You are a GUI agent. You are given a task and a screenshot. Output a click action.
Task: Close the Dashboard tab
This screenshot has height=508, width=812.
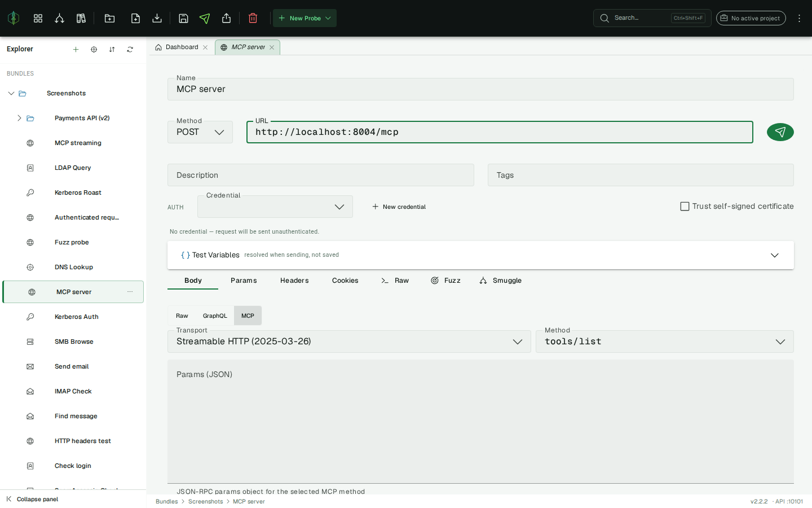click(205, 47)
